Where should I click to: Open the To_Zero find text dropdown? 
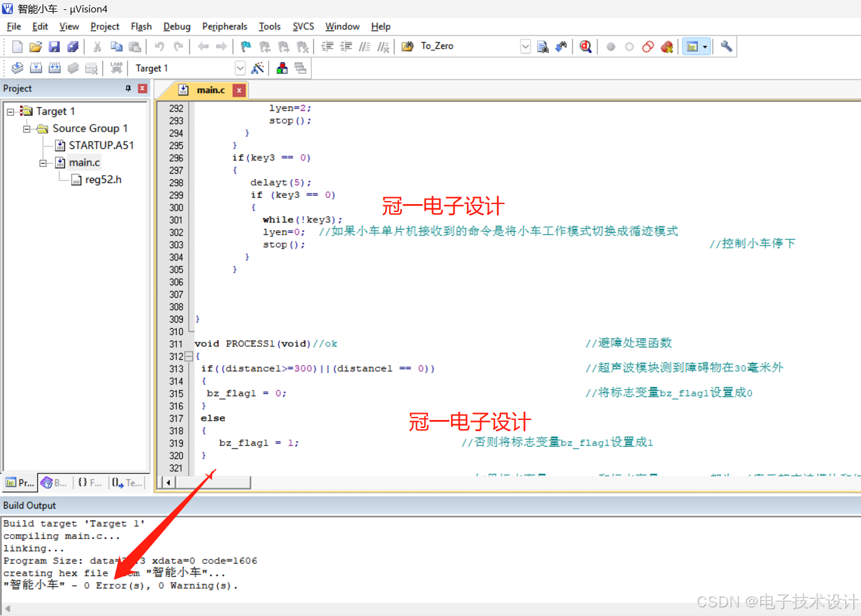525,47
